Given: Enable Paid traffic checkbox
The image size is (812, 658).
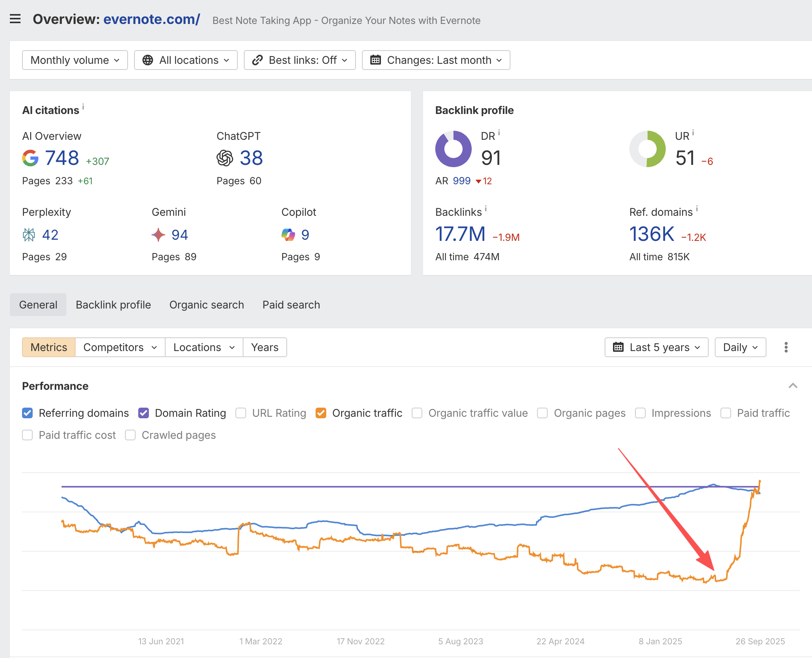Looking at the screenshot, I should click(726, 413).
